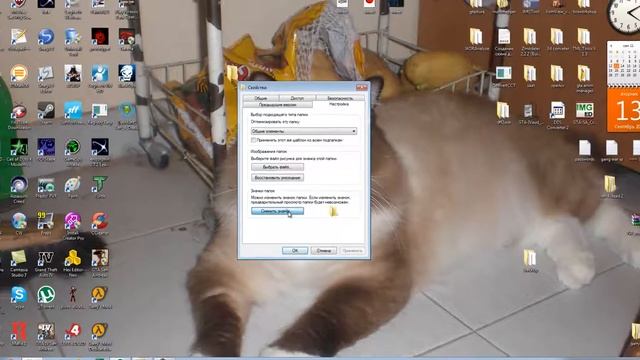
Task: Click the Восстановить умолчания button
Action: 277,178
